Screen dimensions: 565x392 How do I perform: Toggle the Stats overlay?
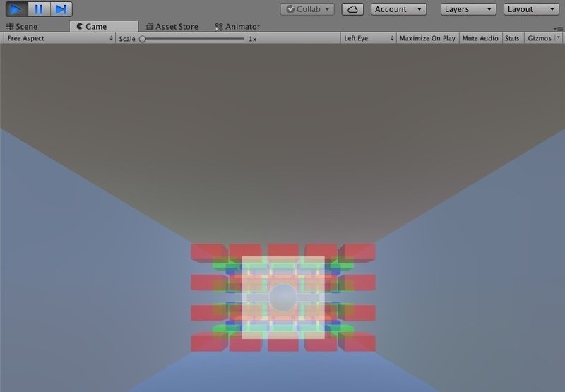click(512, 38)
